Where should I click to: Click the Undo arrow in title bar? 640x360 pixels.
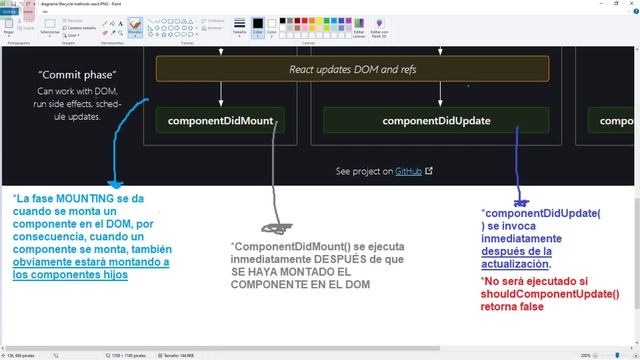coord(21,4)
